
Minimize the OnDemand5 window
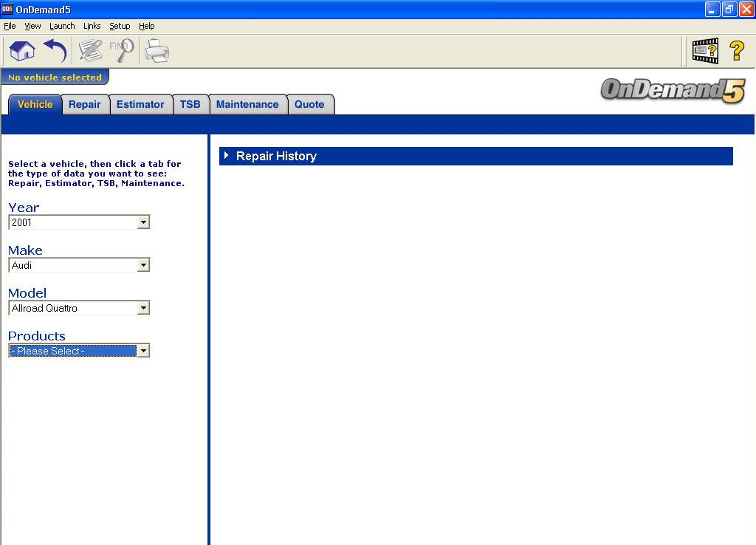pyautogui.click(x=712, y=9)
